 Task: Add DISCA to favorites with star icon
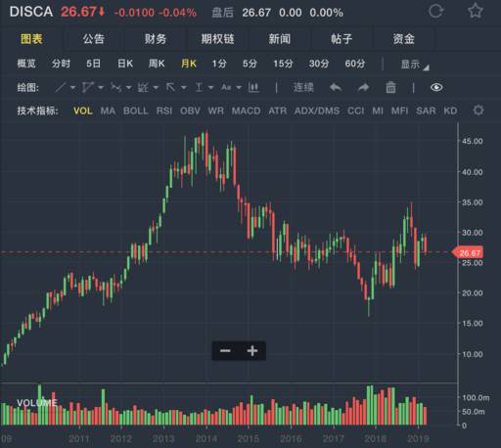coord(476,11)
